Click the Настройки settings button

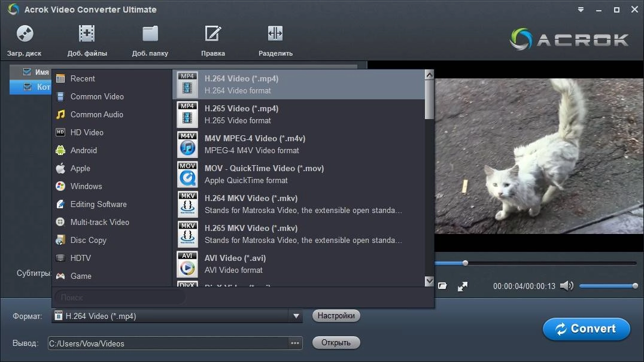(336, 315)
